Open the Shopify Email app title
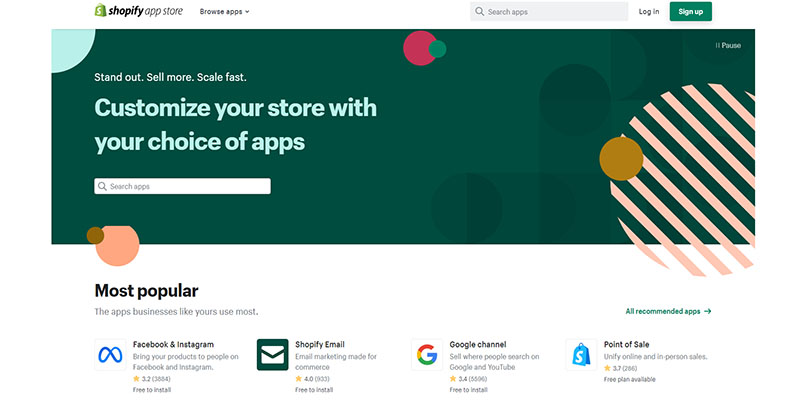The image size is (800, 400). click(x=320, y=344)
